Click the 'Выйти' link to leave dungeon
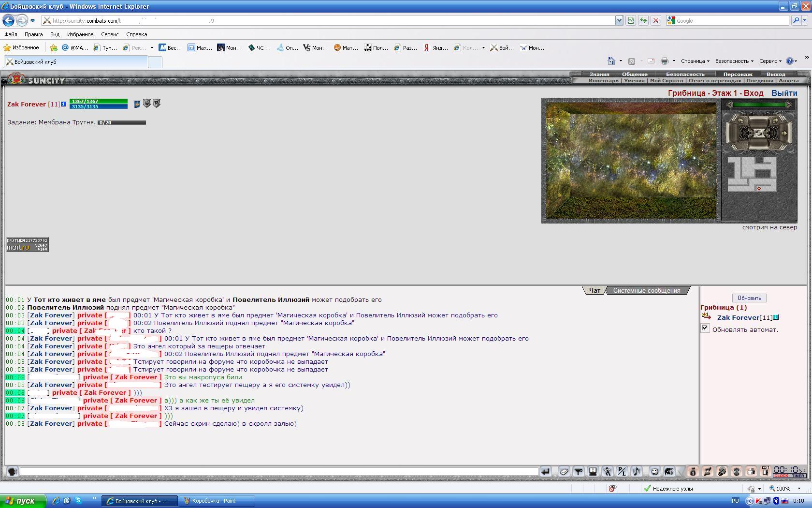This screenshot has height=508, width=812. coord(784,93)
